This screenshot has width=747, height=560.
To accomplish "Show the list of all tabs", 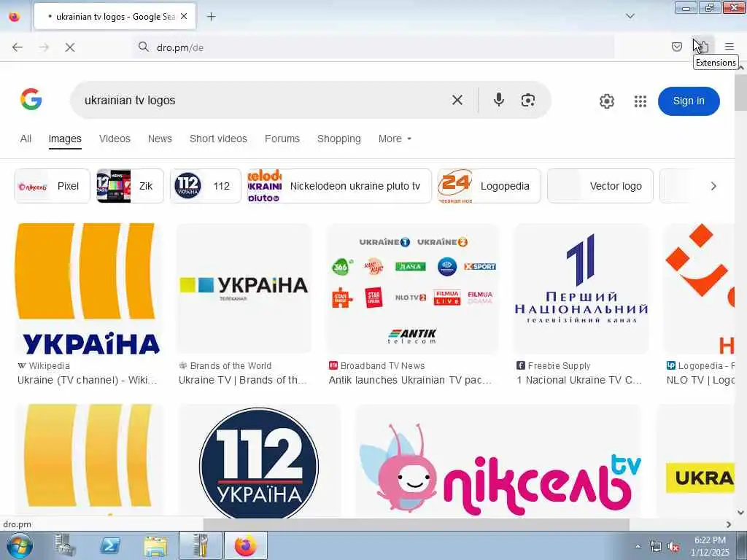I will point(630,16).
